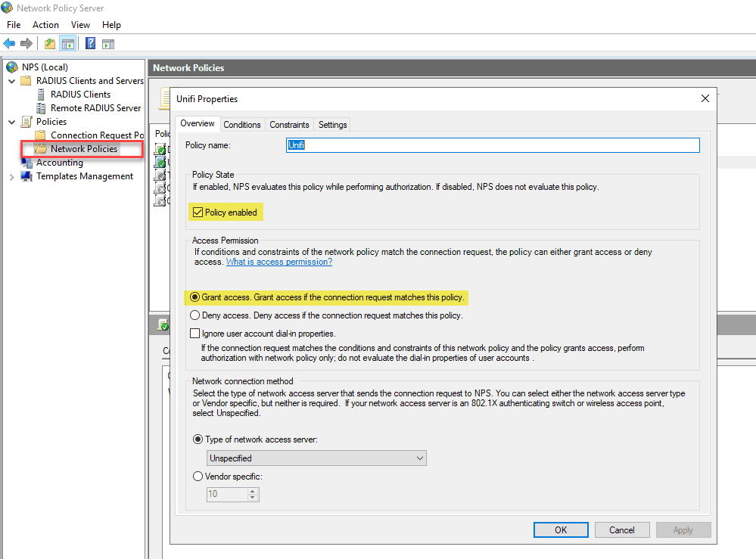Select the Grant access radio button
The height and width of the screenshot is (559, 756).
click(194, 297)
